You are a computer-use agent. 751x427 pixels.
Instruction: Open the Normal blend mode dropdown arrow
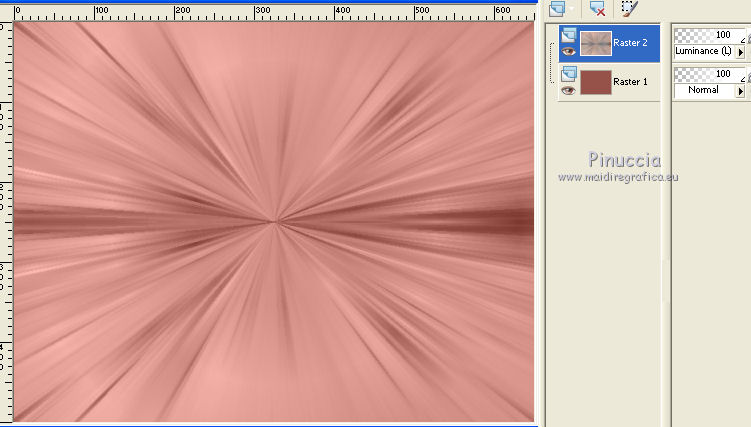pyautogui.click(x=740, y=91)
